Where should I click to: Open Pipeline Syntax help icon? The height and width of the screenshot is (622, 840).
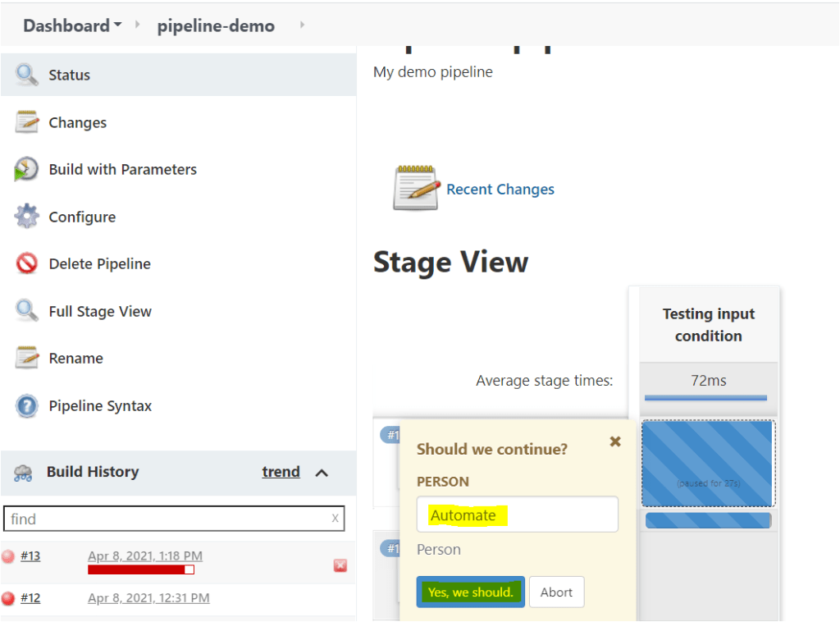pos(25,405)
